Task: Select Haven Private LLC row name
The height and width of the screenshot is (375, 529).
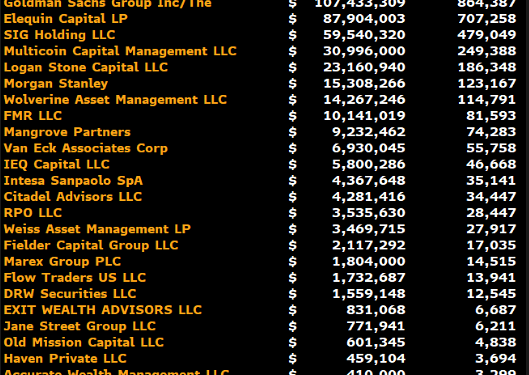Action: pos(65,358)
